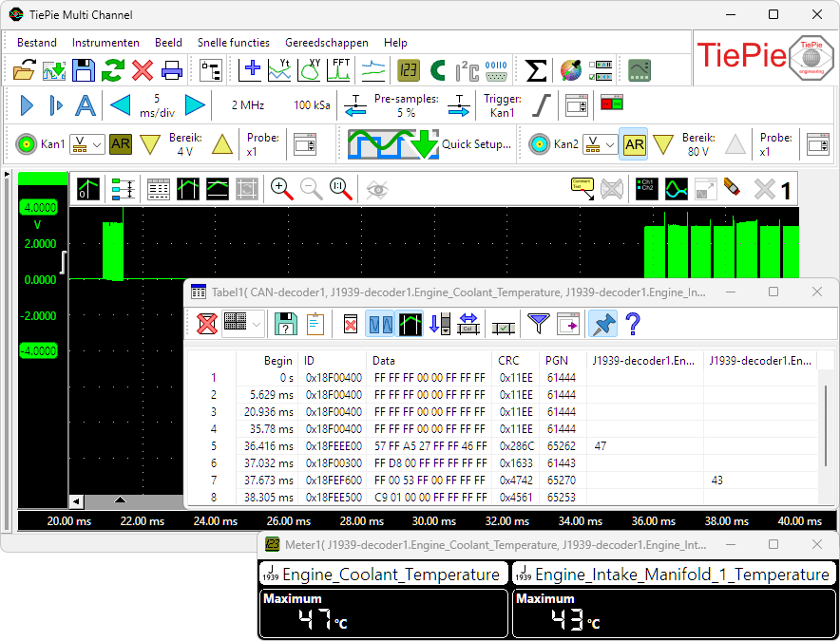Open Kan1 coupling dropdown

[87, 144]
